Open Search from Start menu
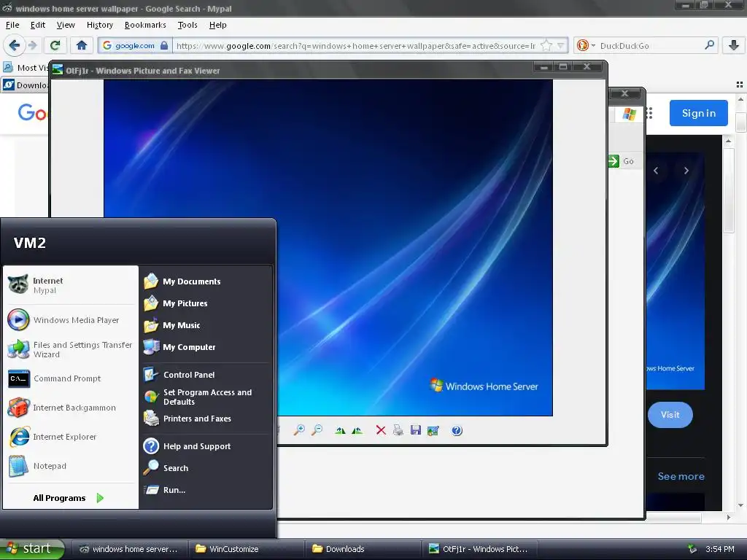The image size is (747, 560). 206,468
